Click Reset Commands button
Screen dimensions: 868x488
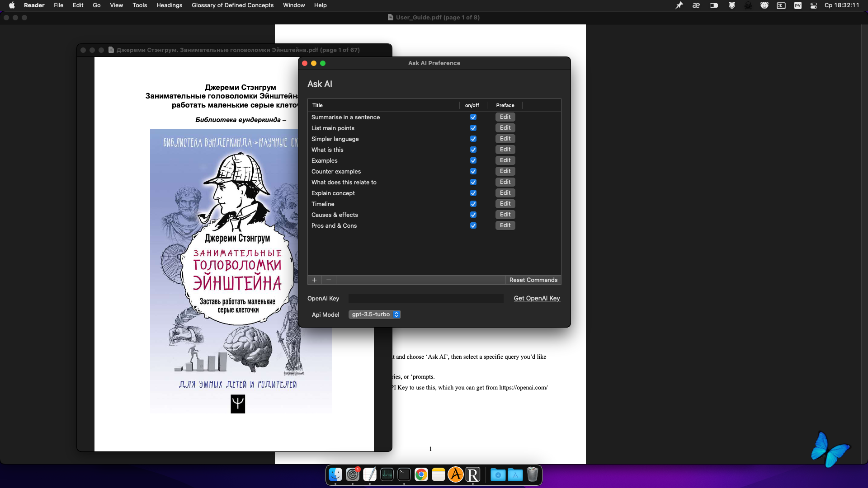click(x=533, y=280)
